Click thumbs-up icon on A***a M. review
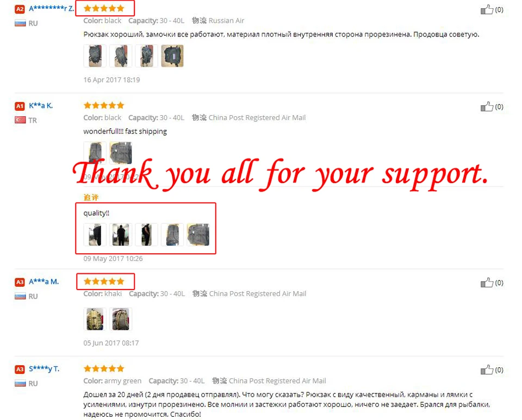 point(486,283)
